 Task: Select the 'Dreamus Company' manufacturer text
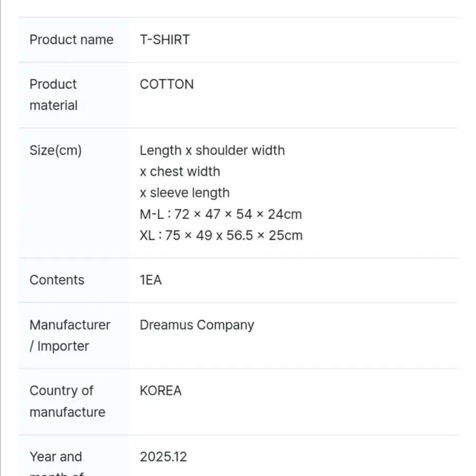197,325
